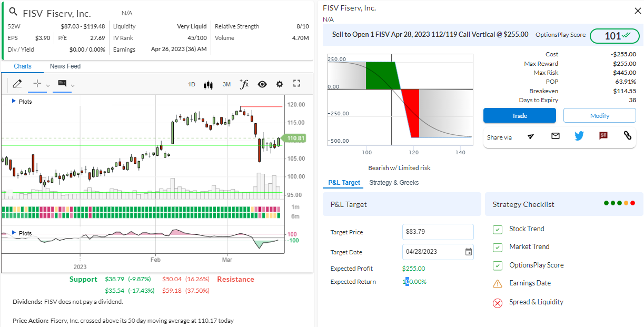This screenshot has width=644, height=327.
Task: Select the P&L Target tab
Action: point(344,183)
